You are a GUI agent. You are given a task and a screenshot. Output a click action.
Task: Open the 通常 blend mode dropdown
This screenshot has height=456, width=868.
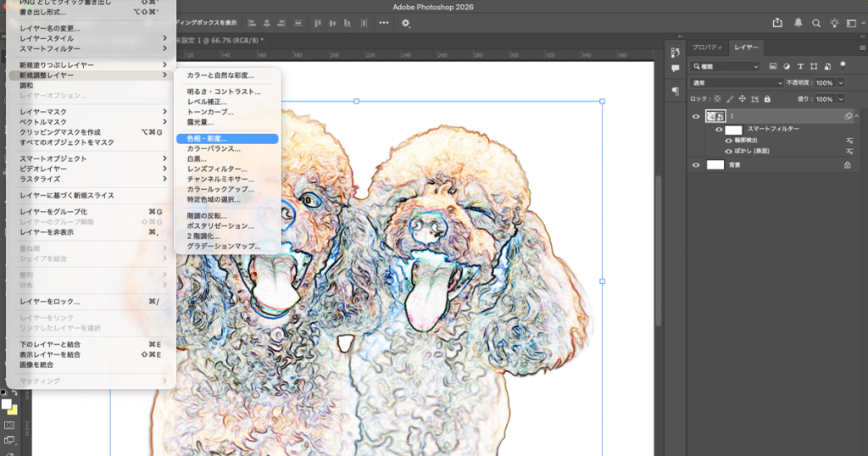click(x=737, y=83)
